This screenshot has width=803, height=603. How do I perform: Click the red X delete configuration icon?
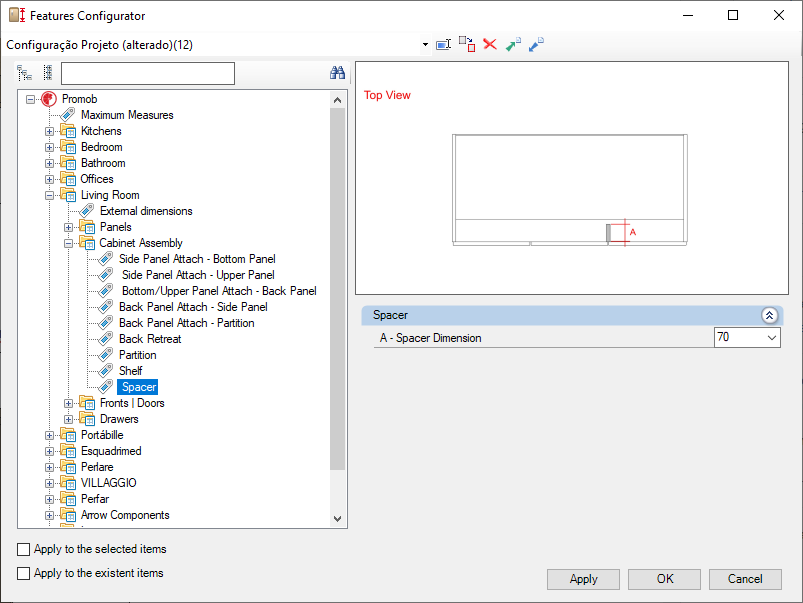[x=490, y=45]
